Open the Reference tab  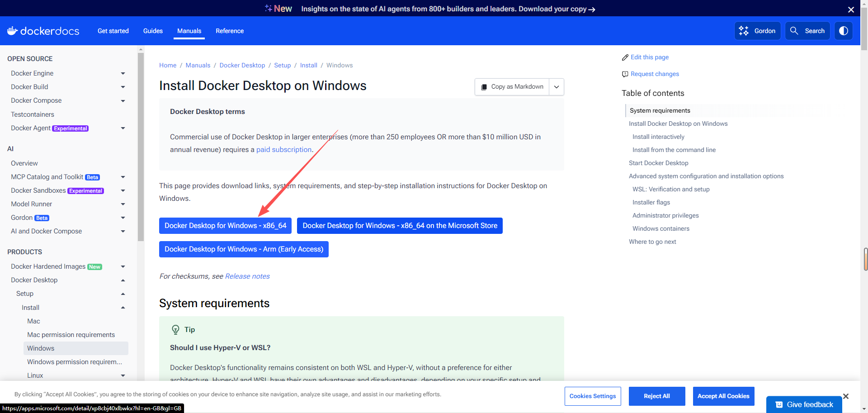point(230,31)
